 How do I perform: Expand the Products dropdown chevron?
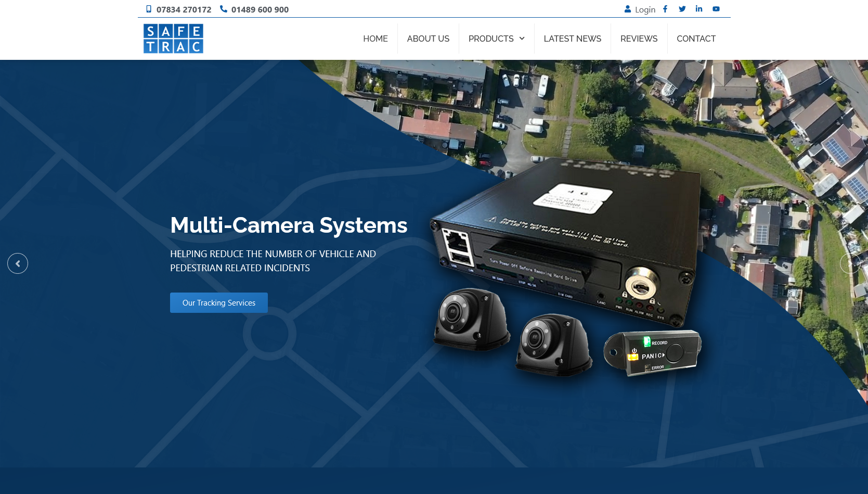pos(522,39)
